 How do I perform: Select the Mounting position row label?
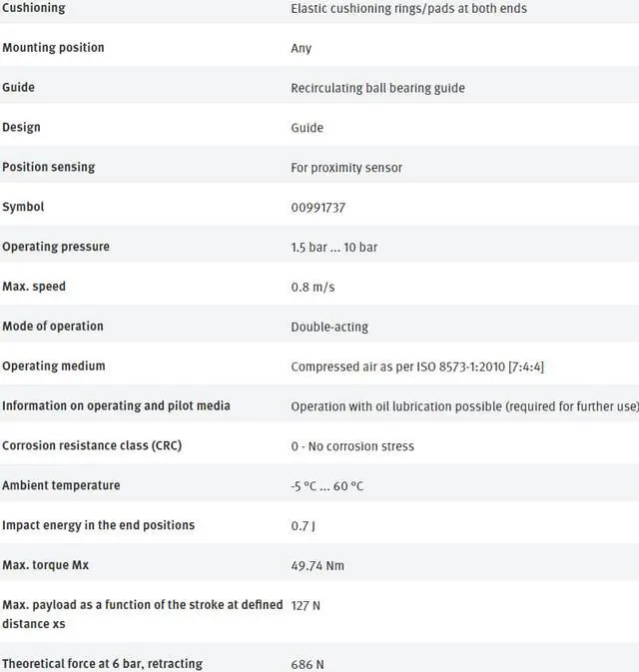(53, 48)
